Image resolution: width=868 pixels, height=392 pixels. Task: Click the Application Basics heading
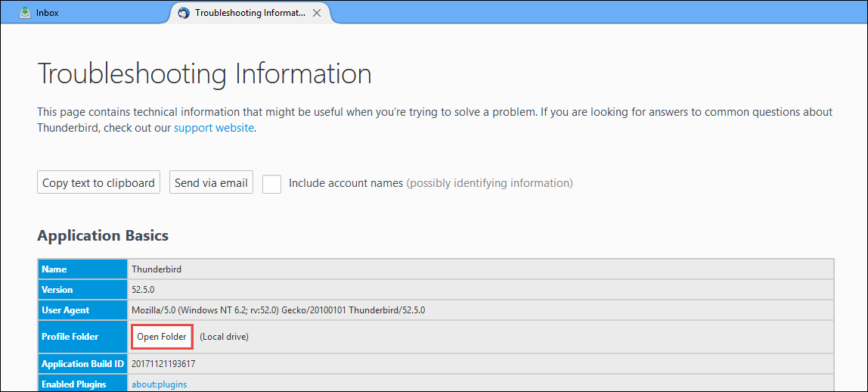(103, 236)
